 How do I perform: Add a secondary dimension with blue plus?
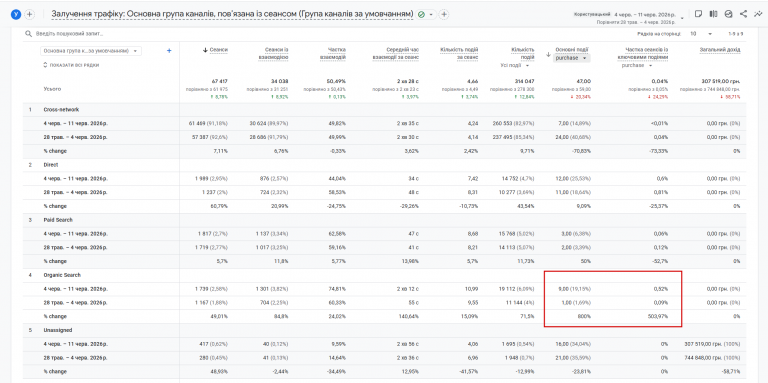click(169, 50)
